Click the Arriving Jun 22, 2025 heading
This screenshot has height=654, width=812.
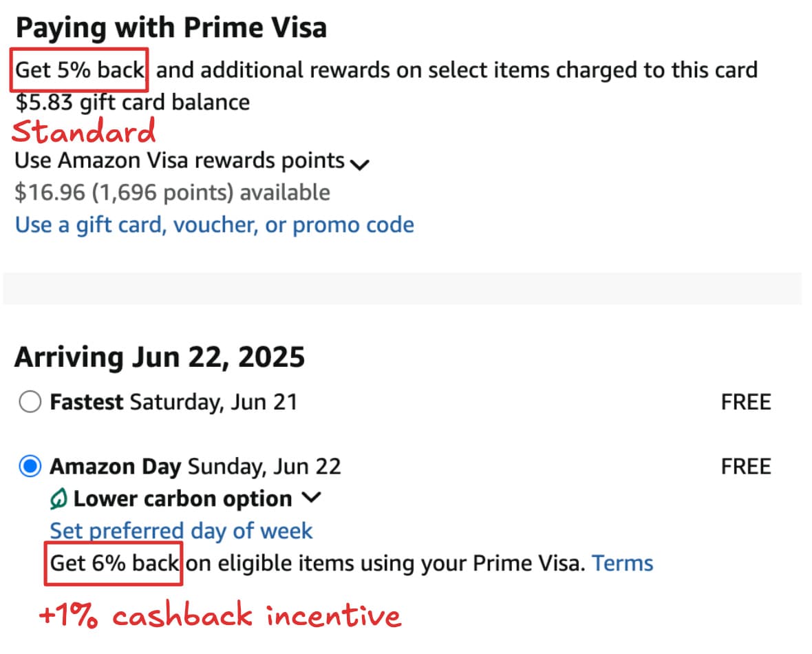tap(160, 357)
